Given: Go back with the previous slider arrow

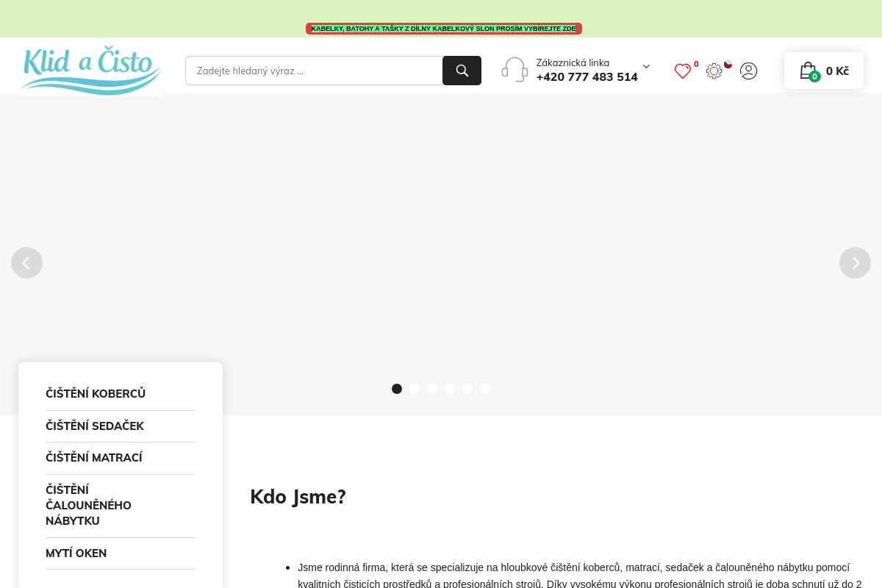Looking at the screenshot, I should coord(27,262).
